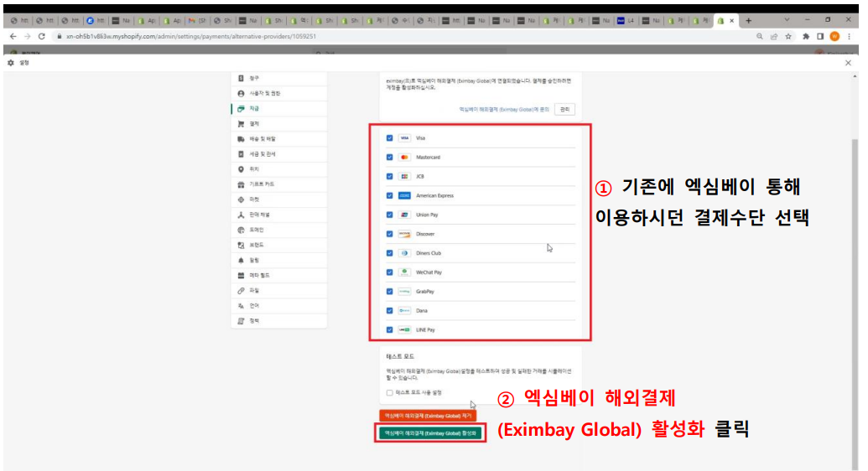
Task: Open the 파일 files paperclip icon
Action: coord(241,291)
